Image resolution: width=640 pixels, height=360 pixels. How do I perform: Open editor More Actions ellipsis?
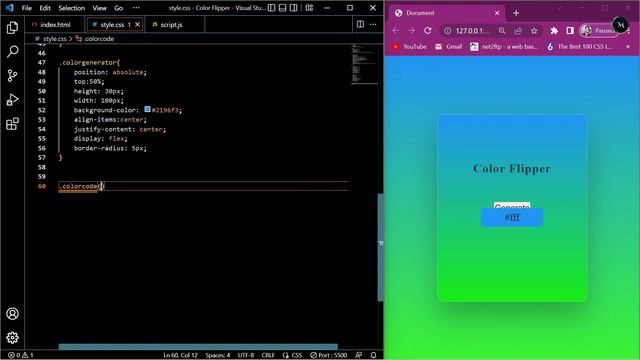click(x=373, y=24)
